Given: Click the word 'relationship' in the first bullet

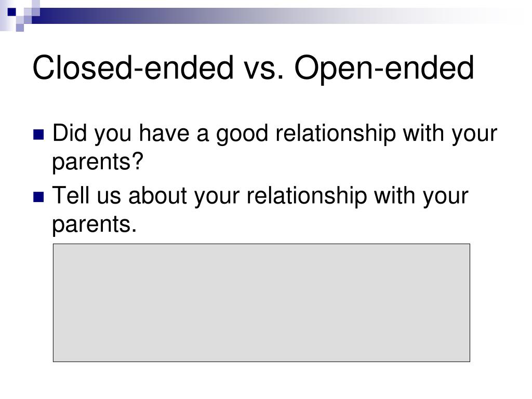Looking at the screenshot, I should click(x=336, y=134).
